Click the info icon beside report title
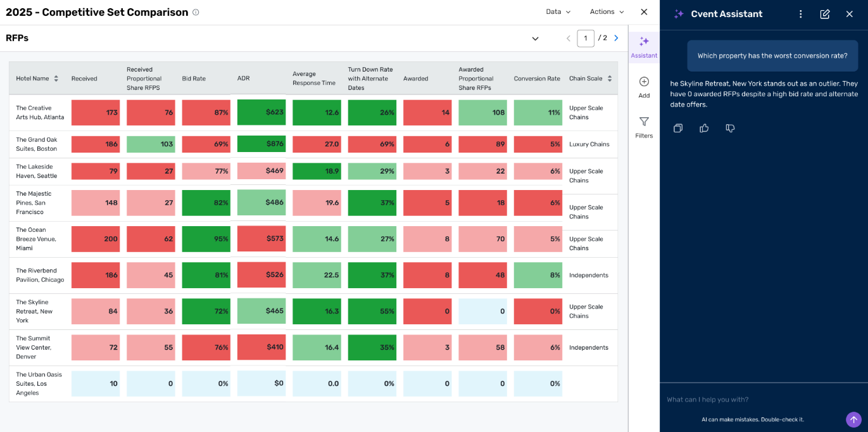 (196, 12)
